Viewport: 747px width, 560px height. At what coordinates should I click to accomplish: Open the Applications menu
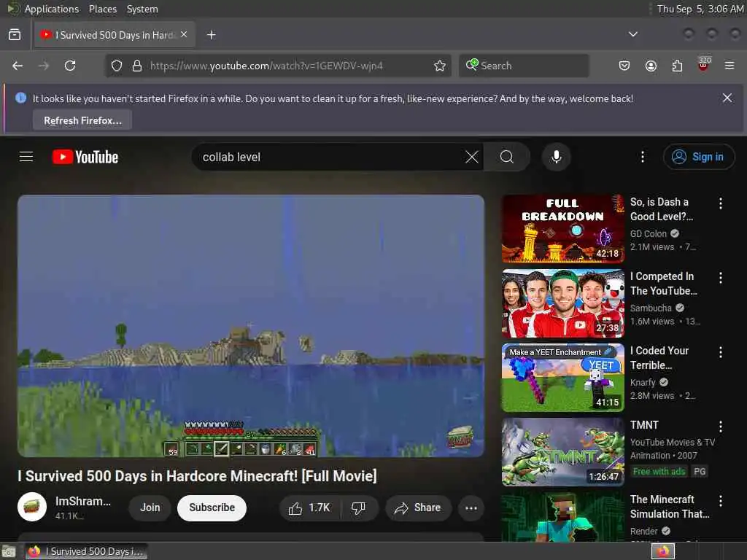(x=52, y=9)
